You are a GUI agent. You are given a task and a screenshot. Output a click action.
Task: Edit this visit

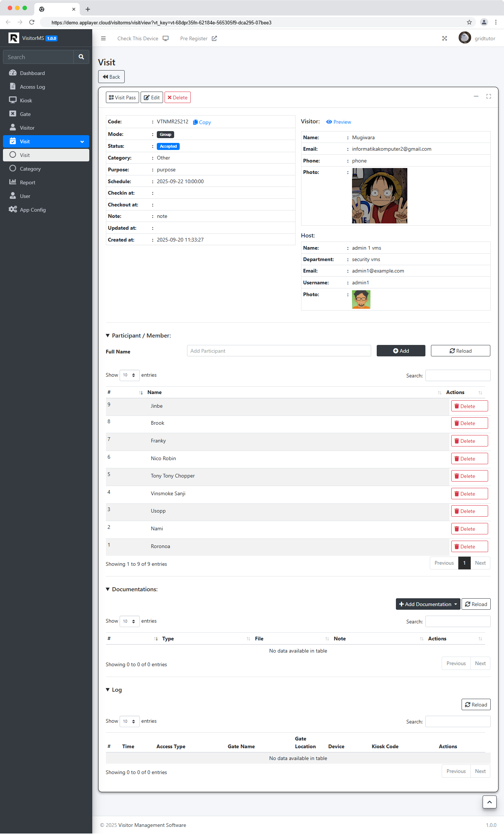(152, 97)
